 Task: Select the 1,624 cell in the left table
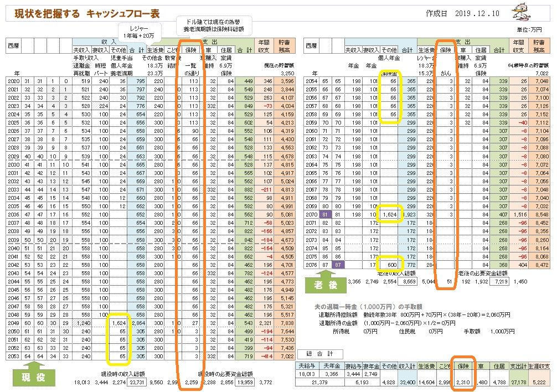coord(118,323)
